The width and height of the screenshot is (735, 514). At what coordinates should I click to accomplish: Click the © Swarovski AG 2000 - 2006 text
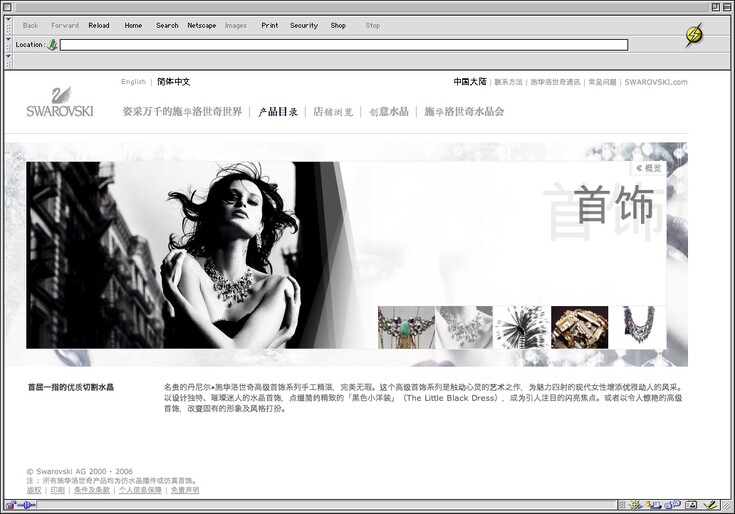tap(80, 471)
